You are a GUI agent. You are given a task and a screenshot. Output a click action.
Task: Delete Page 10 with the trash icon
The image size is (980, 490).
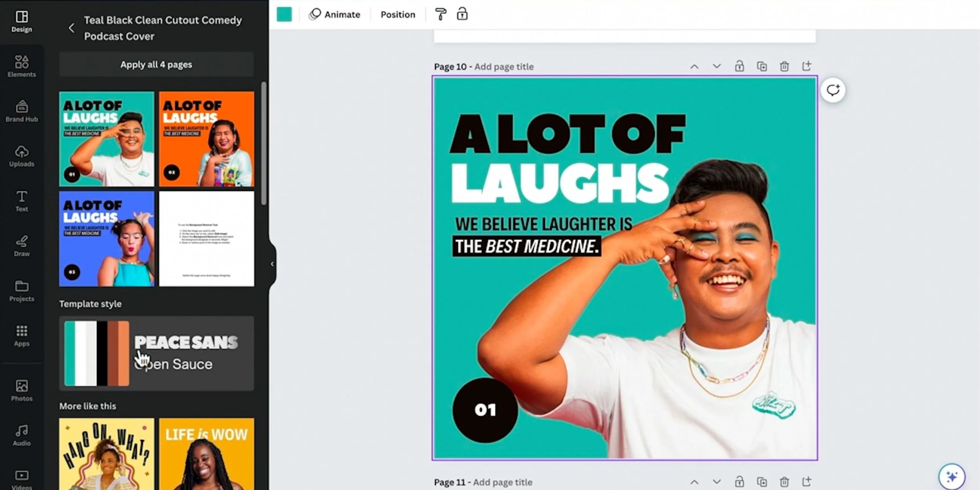tap(784, 66)
